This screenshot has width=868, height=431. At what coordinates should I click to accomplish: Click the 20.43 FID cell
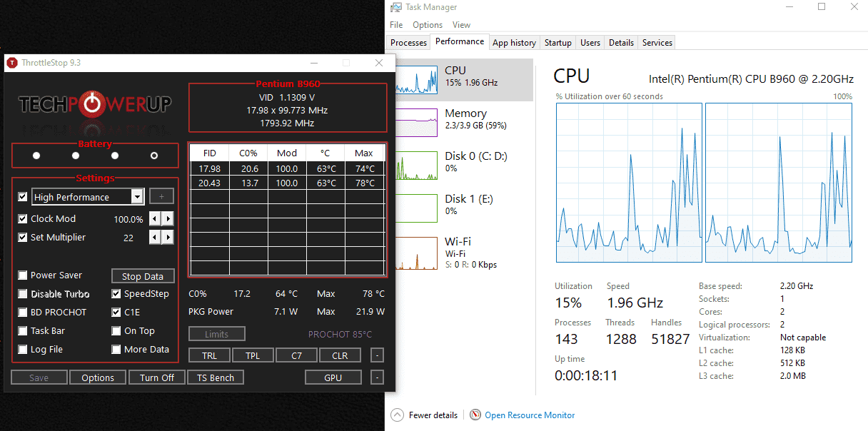[210, 183]
